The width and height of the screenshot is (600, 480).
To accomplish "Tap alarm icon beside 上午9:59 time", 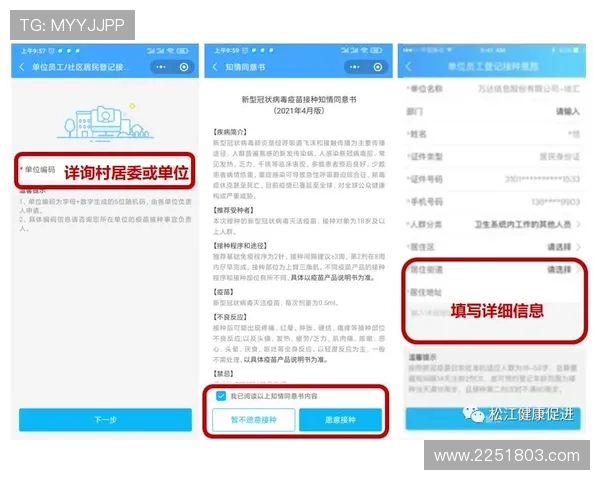I will point(245,50).
